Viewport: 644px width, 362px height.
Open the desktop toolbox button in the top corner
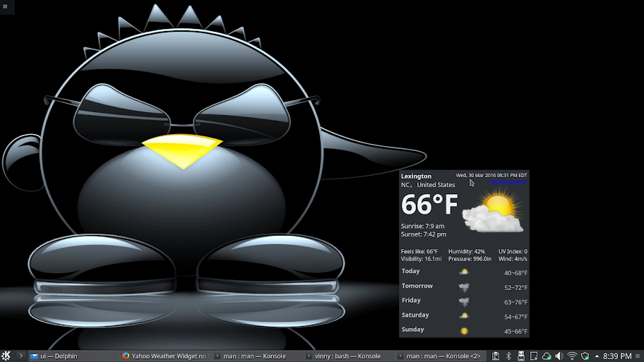point(6,6)
